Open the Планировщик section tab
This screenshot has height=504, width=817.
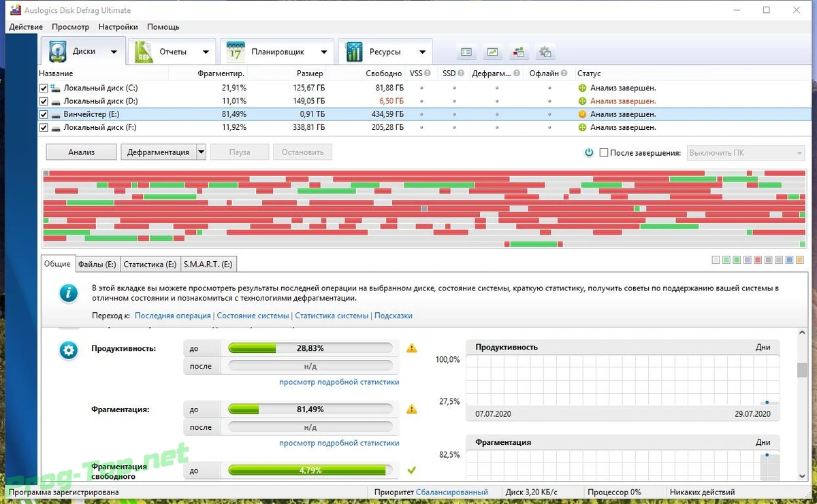[x=277, y=52]
